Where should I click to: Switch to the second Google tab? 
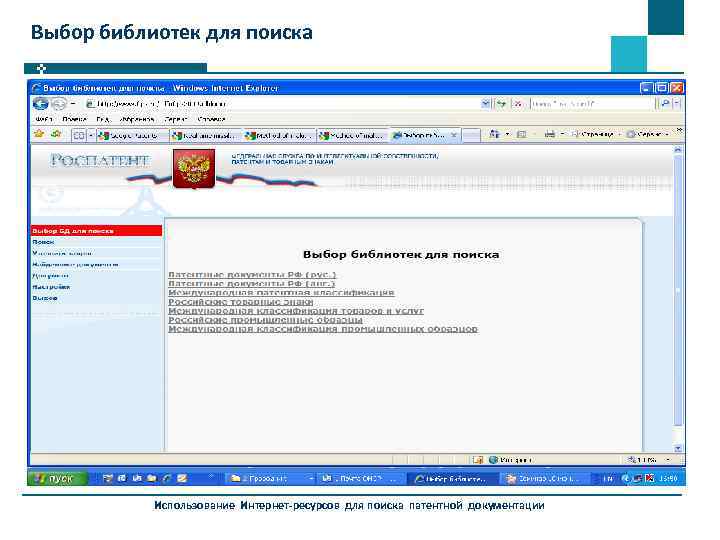pos(205,135)
